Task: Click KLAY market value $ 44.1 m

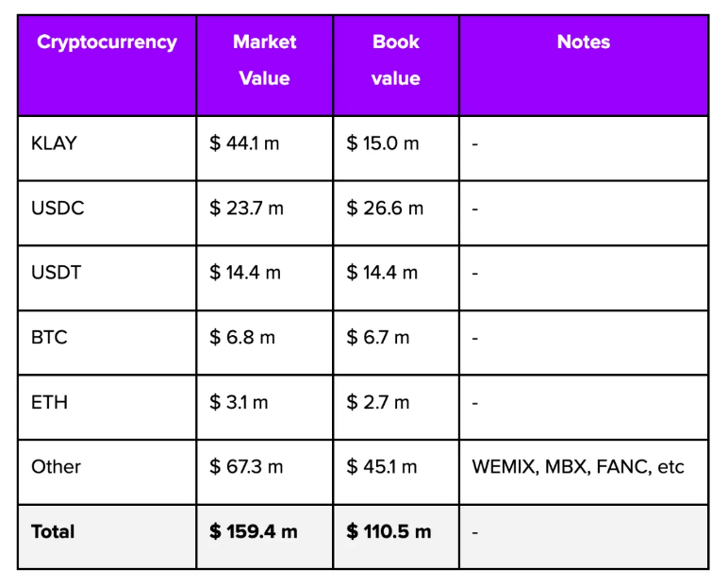Action: point(244,144)
